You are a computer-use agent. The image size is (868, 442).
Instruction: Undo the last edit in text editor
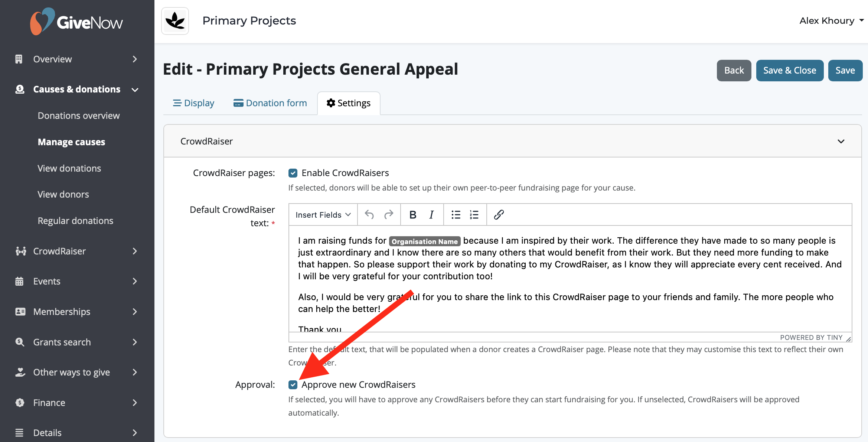pyautogui.click(x=369, y=215)
